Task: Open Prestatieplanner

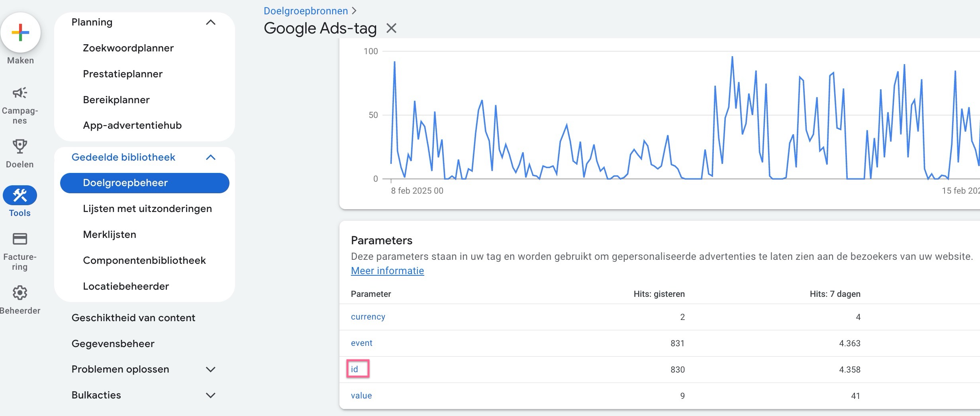Action: 123,74
